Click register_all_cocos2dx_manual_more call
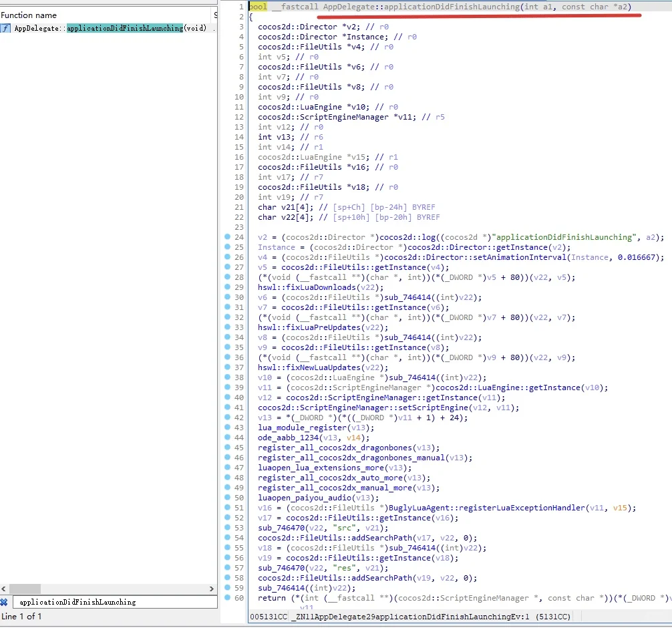Image resolution: width=672 pixels, height=628 pixels. (335, 488)
